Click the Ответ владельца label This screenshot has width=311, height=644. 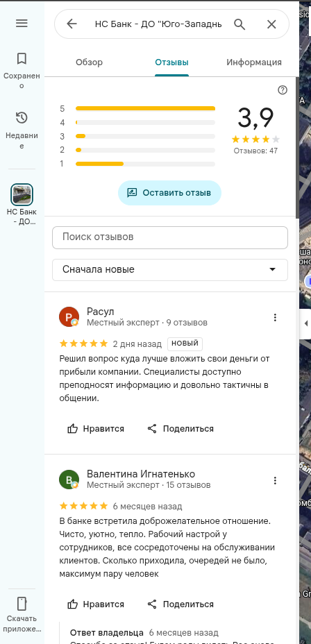(x=107, y=632)
